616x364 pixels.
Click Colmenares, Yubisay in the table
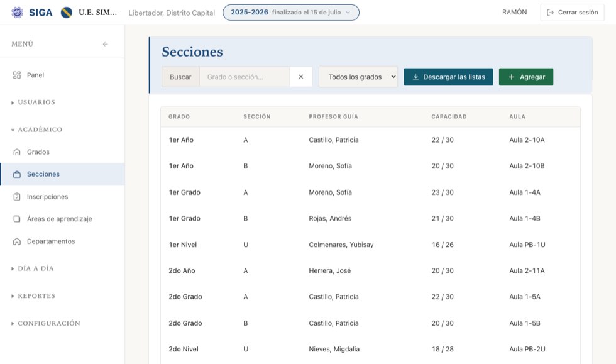point(341,245)
